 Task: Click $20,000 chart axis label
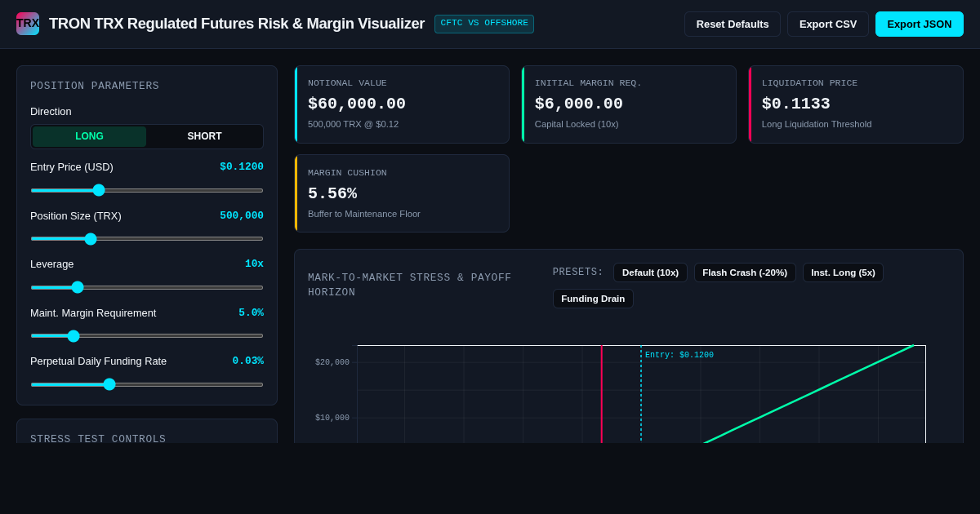(332, 362)
